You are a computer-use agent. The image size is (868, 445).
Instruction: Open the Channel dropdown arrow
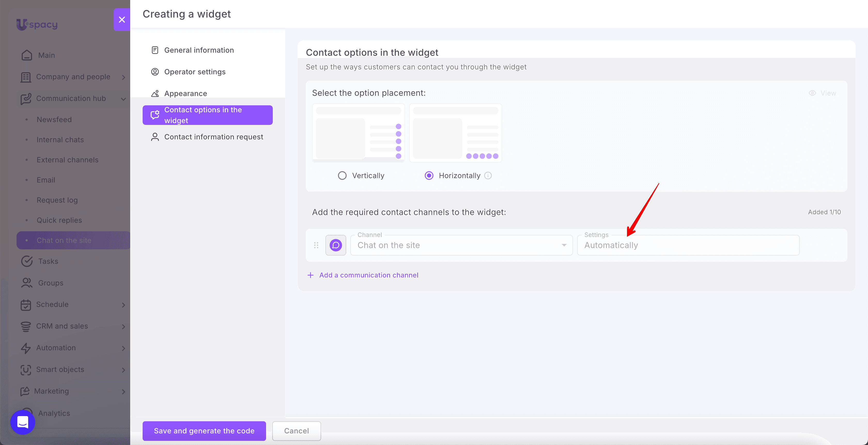564,245
